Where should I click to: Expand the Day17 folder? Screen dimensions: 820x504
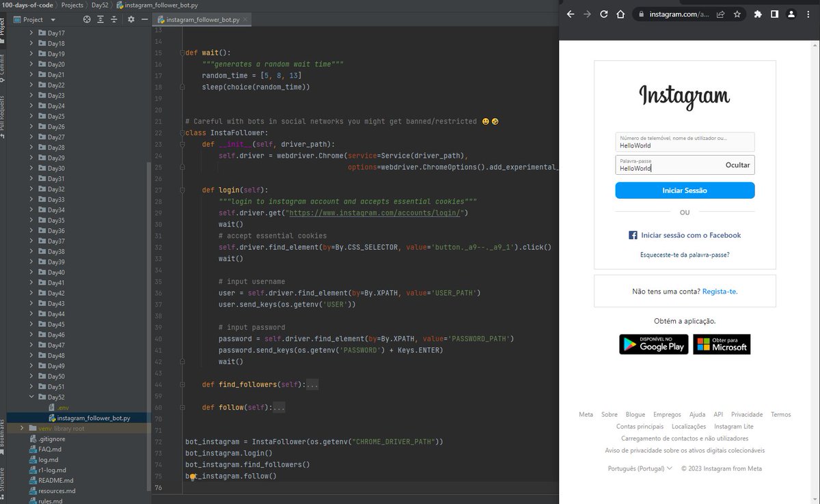point(31,33)
